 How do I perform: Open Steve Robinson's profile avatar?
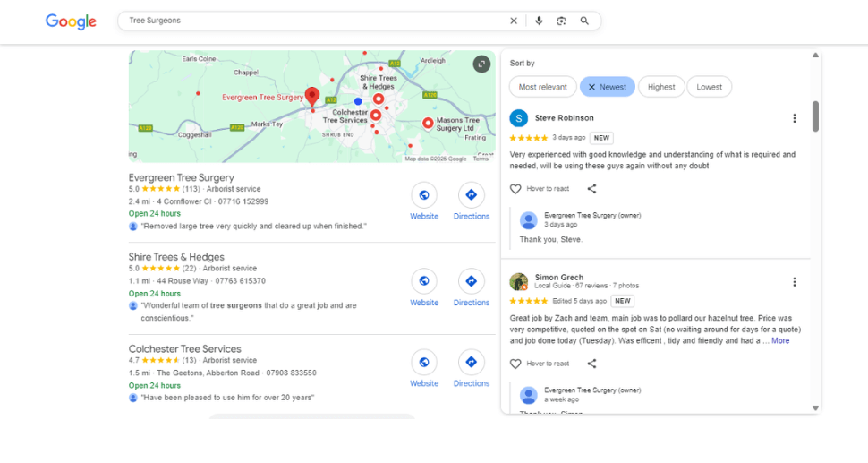[x=519, y=118]
